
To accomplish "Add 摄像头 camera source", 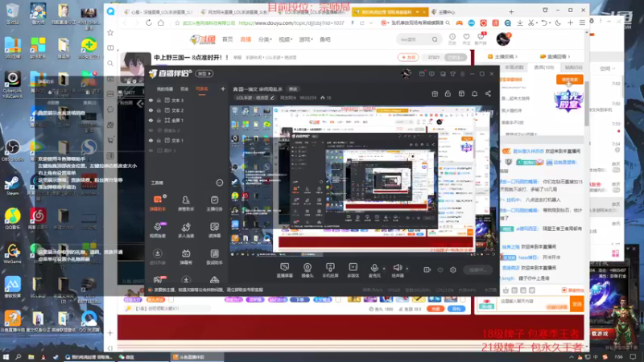I will (x=308, y=270).
